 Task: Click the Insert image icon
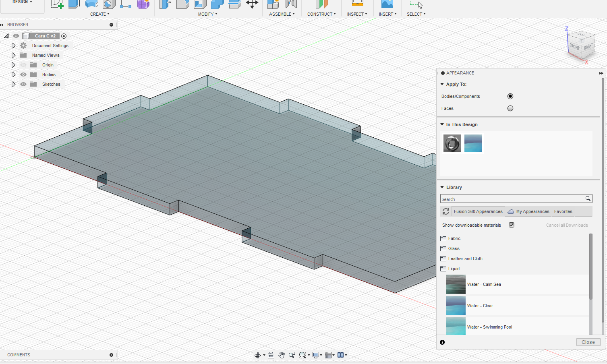click(x=387, y=4)
